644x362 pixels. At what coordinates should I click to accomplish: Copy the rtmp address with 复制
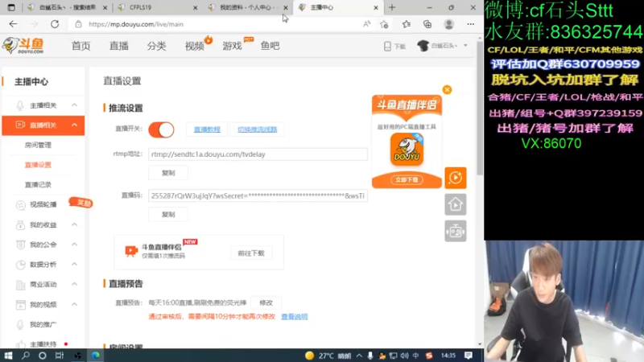(x=168, y=173)
